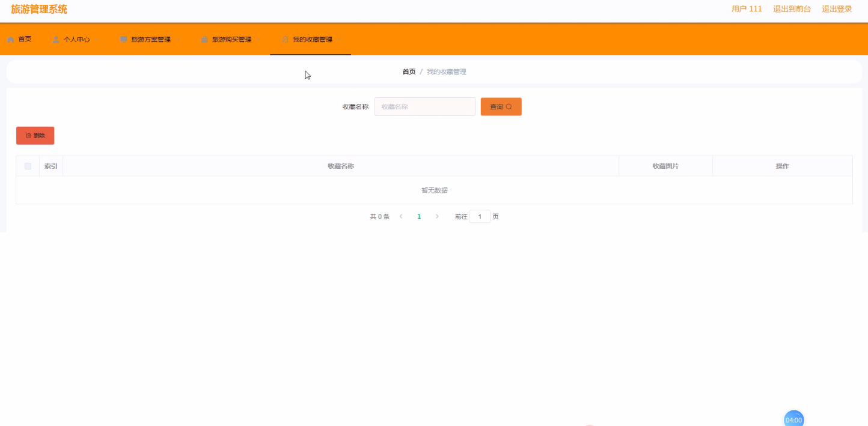Click the icon beside 我的收藏管理
The width and height of the screenshot is (868, 426).
pos(286,40)
